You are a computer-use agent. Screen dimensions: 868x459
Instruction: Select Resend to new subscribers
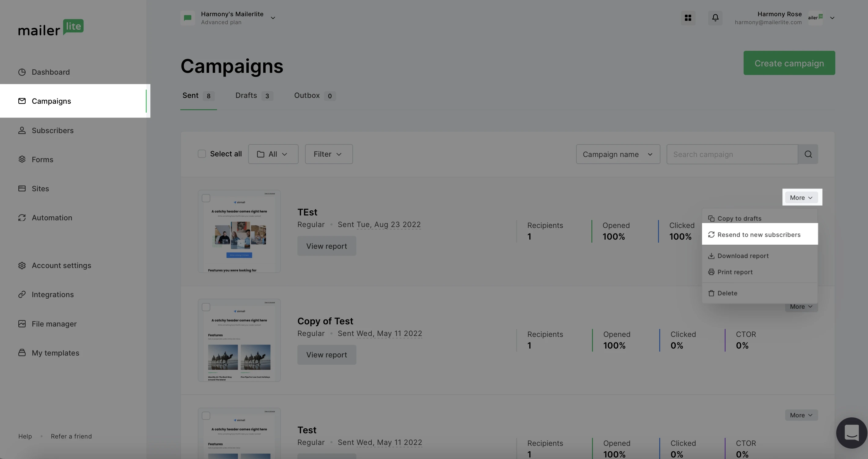(759, 234)
